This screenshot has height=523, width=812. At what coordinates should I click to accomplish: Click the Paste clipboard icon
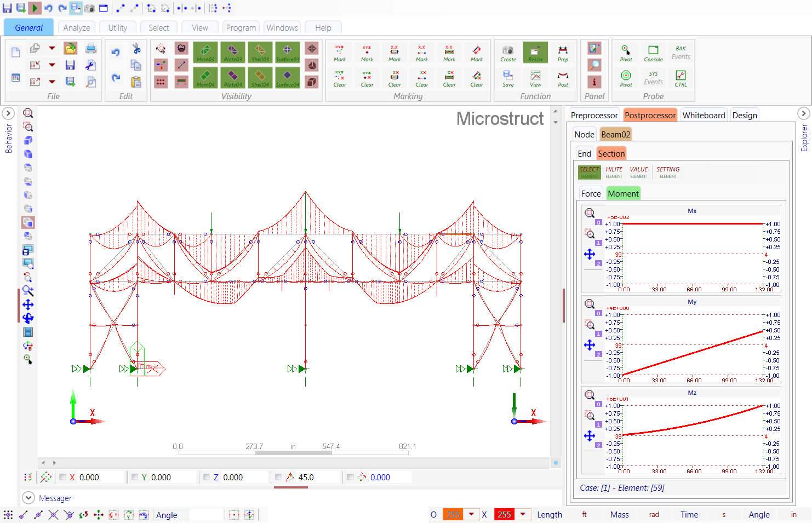click(136, 82)
